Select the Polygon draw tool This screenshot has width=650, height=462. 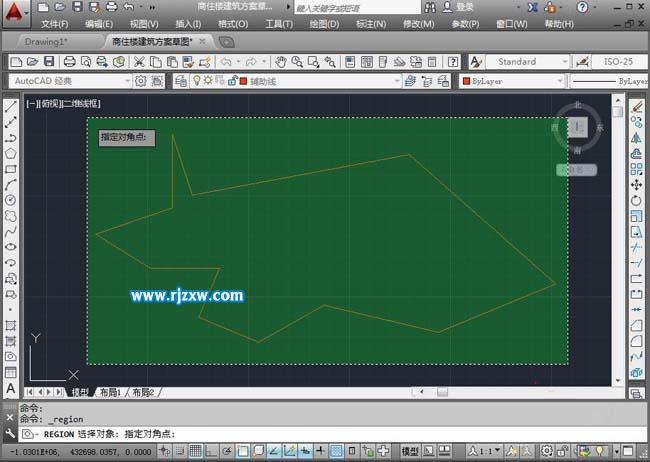coord(10,153)
